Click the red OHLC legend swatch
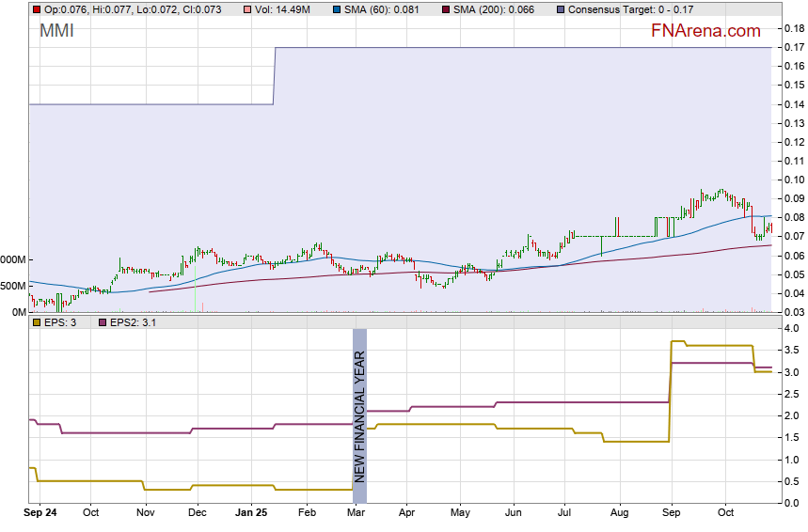Screen dimensions: 808x532 pos(37,9)
